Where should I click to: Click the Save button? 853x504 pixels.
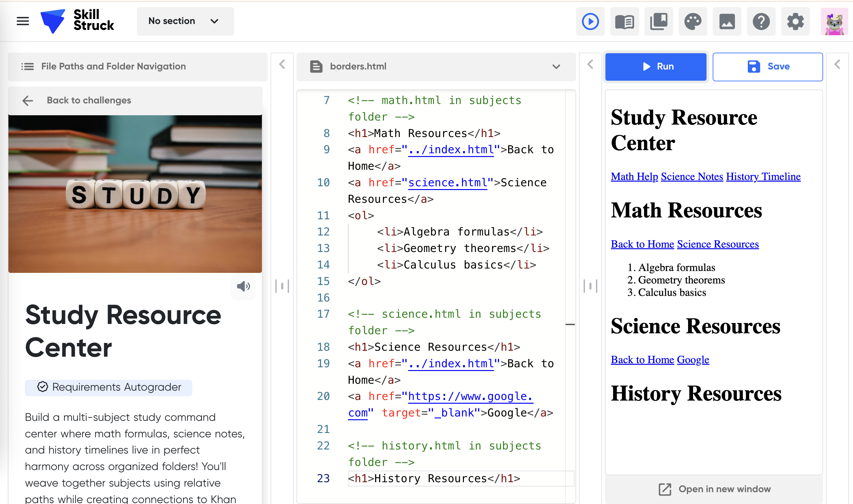767,67
